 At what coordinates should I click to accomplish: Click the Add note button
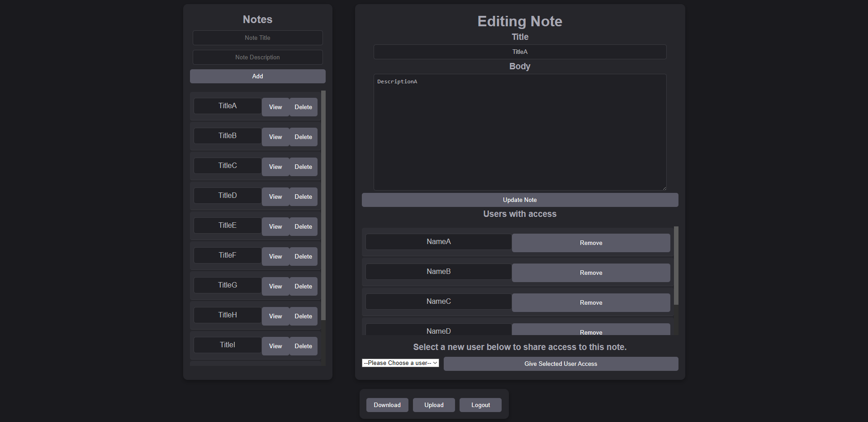257,76
